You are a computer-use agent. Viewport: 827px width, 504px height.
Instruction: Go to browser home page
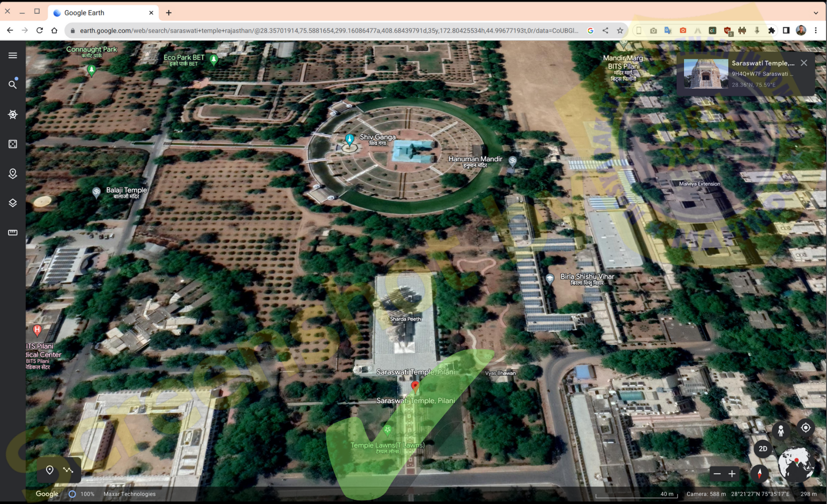pos(54,30)
